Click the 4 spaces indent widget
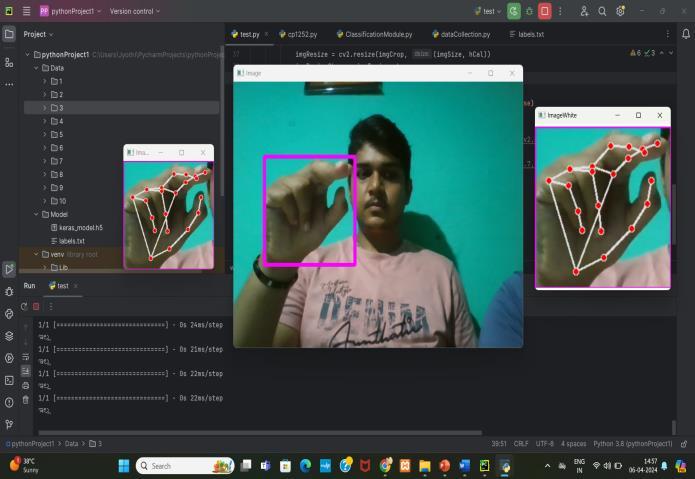The image size is (695, 479). pos(574,444)
